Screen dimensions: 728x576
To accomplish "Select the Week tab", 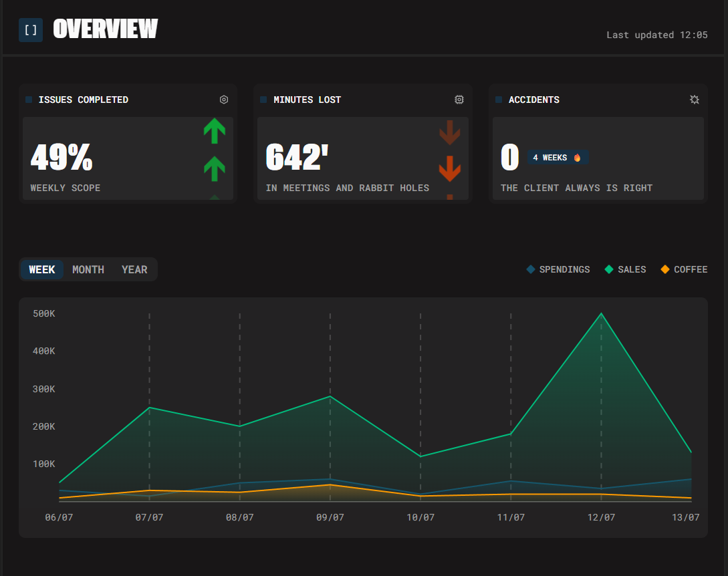I will (x=42, y=269).
